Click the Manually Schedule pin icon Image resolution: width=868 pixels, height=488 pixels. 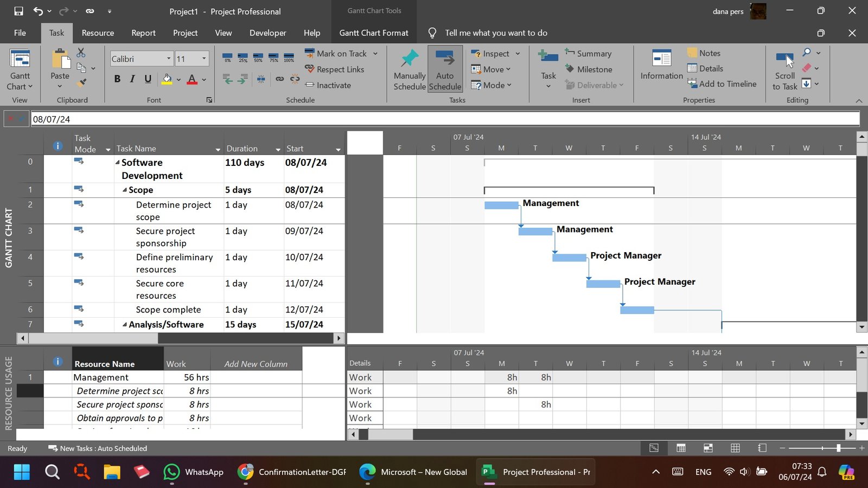pos(409,59)
